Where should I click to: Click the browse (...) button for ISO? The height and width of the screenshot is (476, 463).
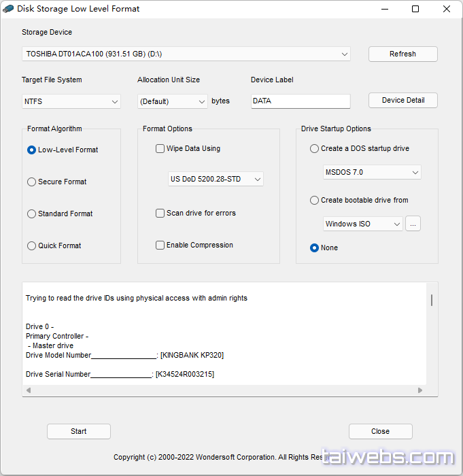pos(413,224)
